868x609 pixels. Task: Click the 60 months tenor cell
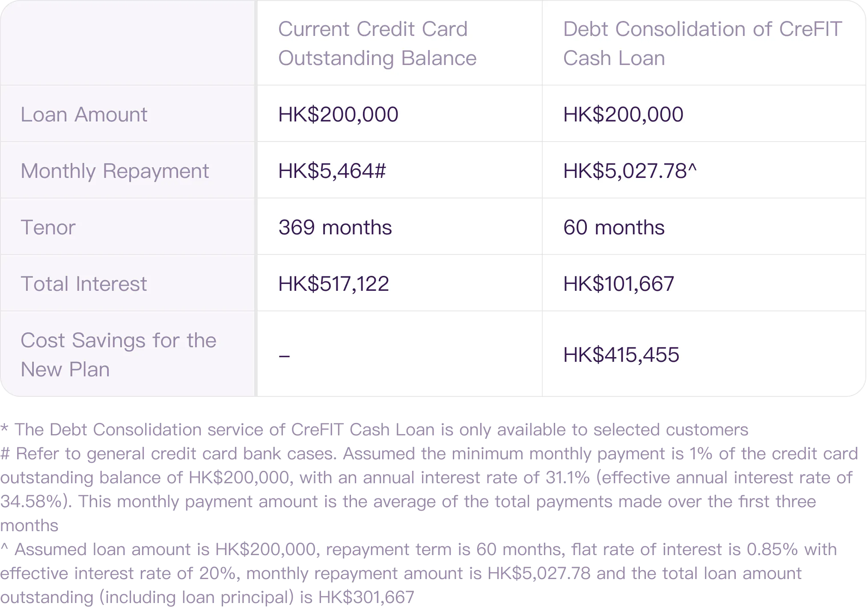tap(614, 227)
